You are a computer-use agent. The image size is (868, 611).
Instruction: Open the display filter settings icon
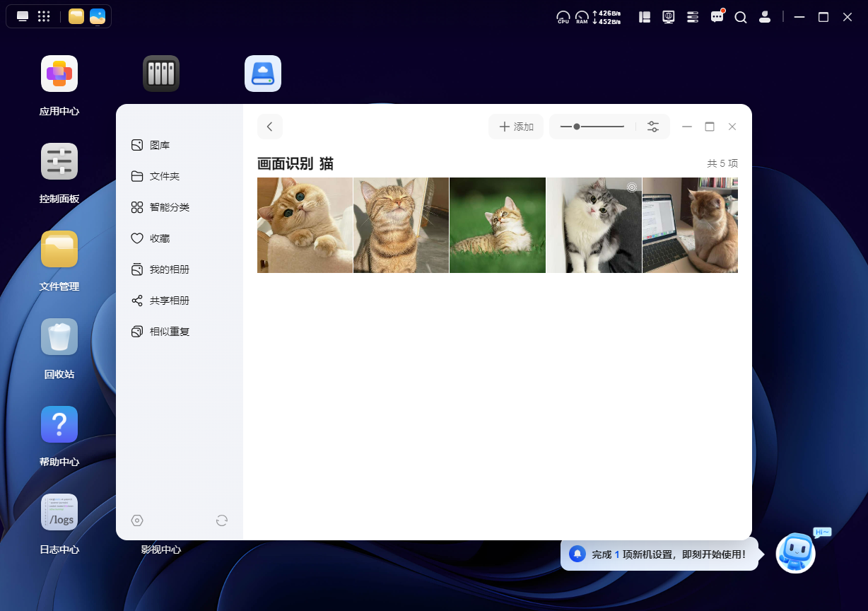point(653,127)
